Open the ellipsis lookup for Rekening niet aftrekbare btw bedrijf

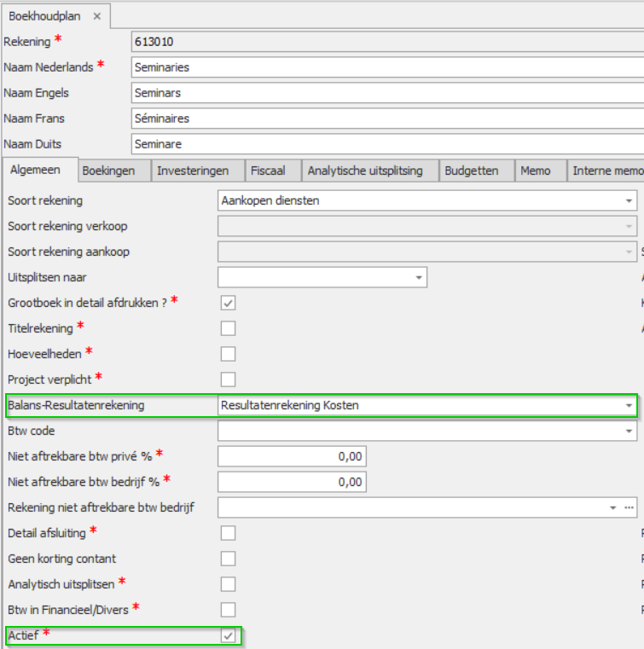[x=629, y=507]
